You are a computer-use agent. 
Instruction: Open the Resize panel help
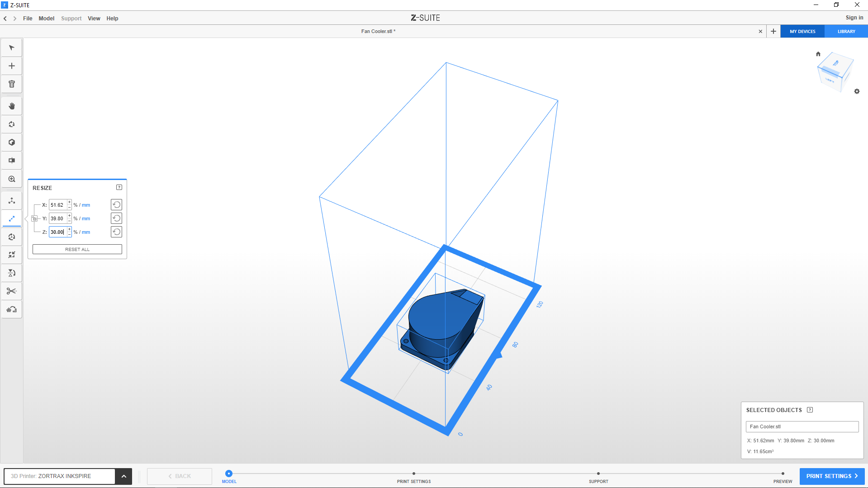click(119, 187)
